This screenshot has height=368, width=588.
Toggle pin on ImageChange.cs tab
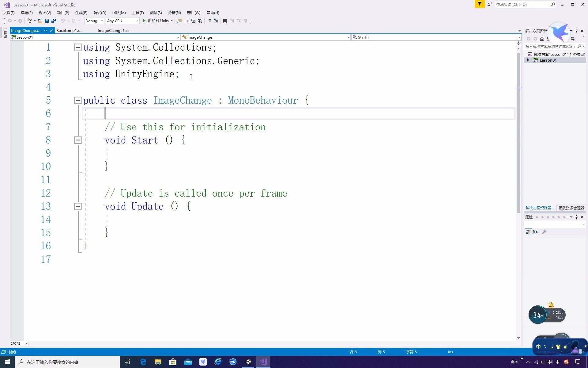coord(45,30)
